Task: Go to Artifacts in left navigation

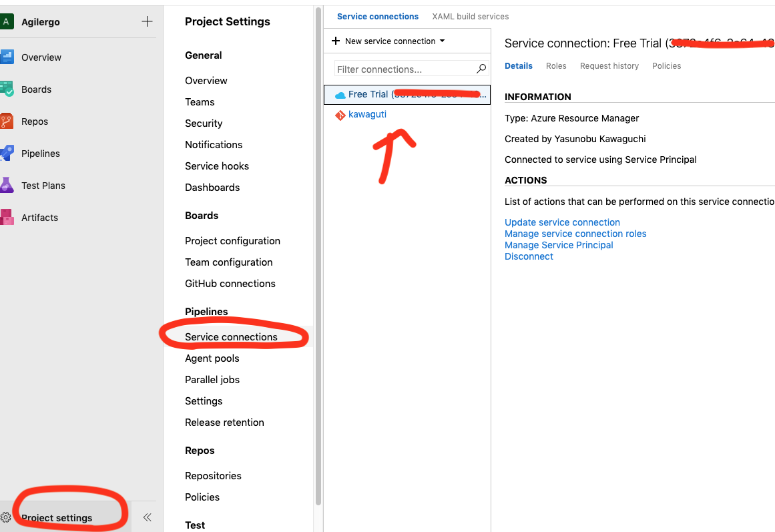Action: pyautogui.click(x=39, y=218)
